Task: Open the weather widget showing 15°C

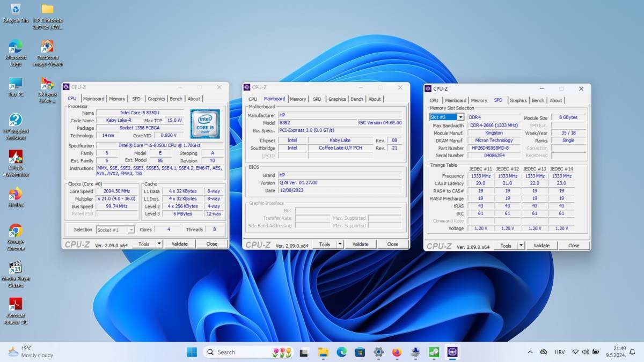Action: (x=31, y=352)
